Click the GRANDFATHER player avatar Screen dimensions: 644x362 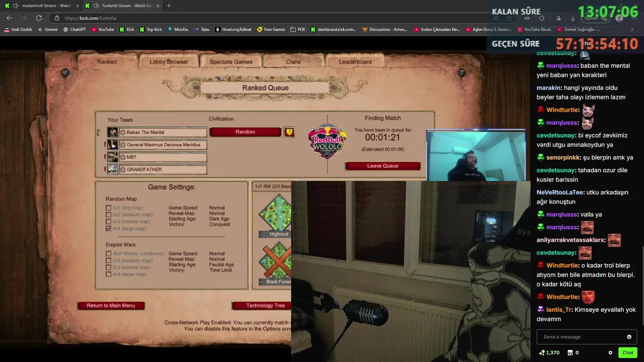(x=113, y=169)
